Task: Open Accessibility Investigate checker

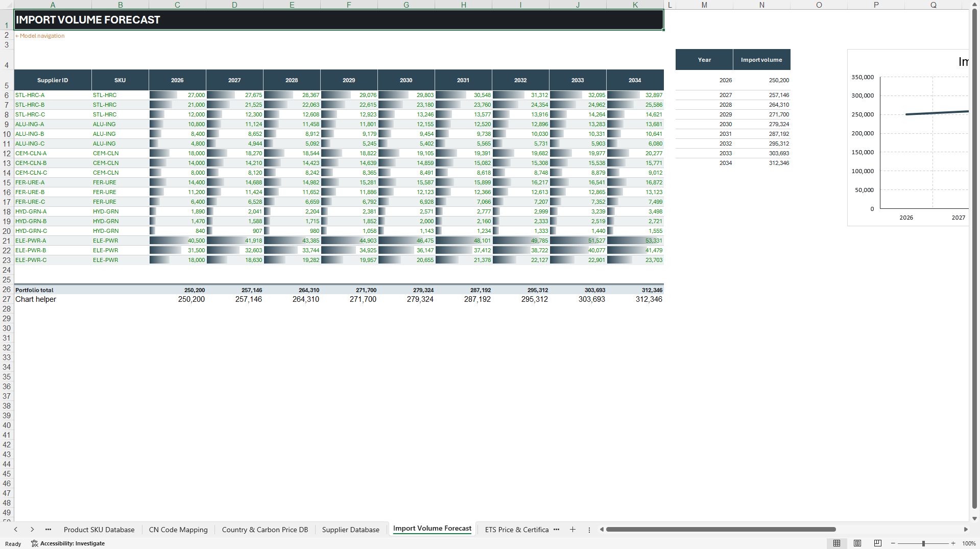Action: coord(68,543)
